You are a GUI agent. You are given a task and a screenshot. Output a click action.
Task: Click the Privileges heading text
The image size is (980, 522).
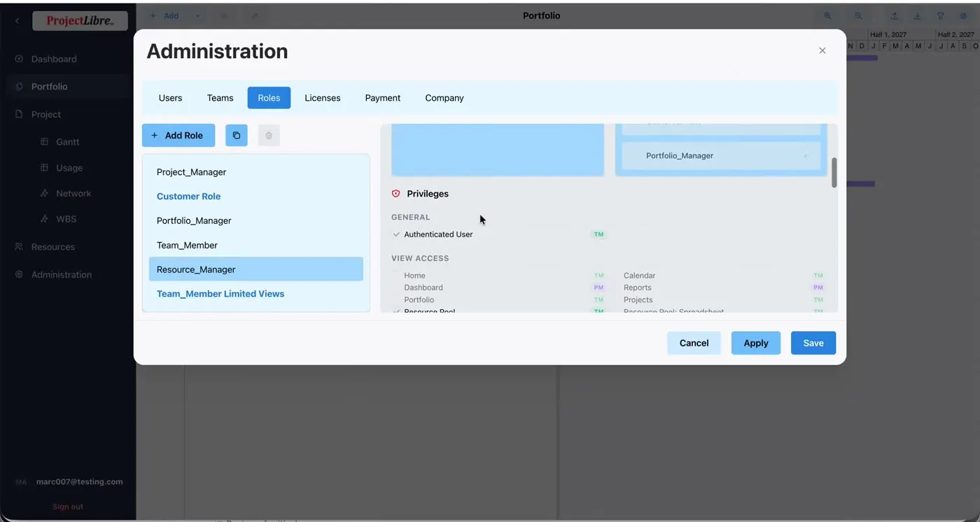pyautogui.click(x=428, y=194)
